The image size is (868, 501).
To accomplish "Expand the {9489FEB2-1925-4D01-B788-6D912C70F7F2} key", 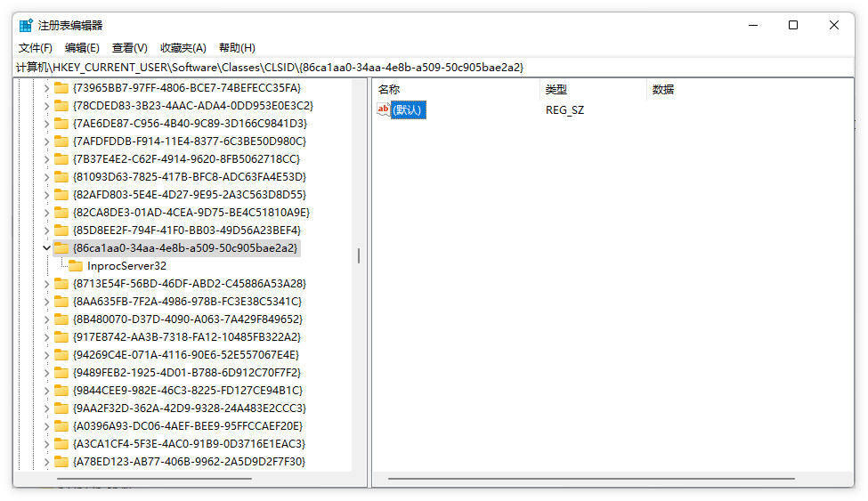I will coord(46,372).
